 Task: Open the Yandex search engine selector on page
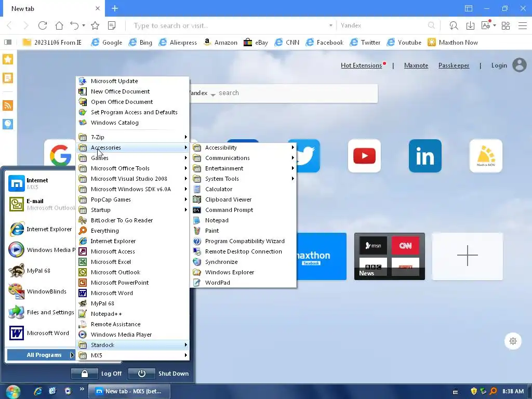click(202, 94)
